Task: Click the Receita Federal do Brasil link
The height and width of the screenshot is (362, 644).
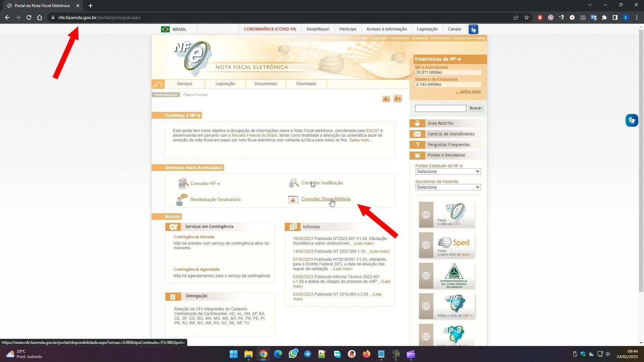Action: pyautogui.click(x=255, y=135)
